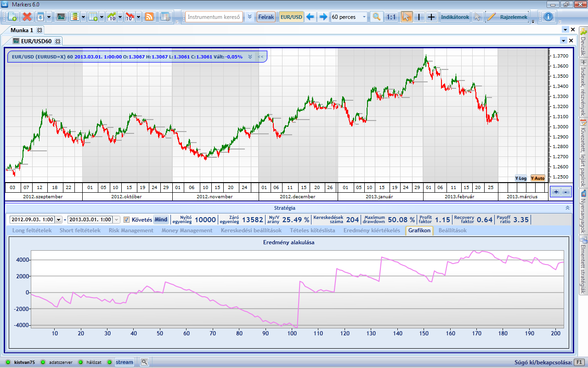The image size is (588, 368).
Task: Open Tételes kötéslista tab
Action: 312,230
